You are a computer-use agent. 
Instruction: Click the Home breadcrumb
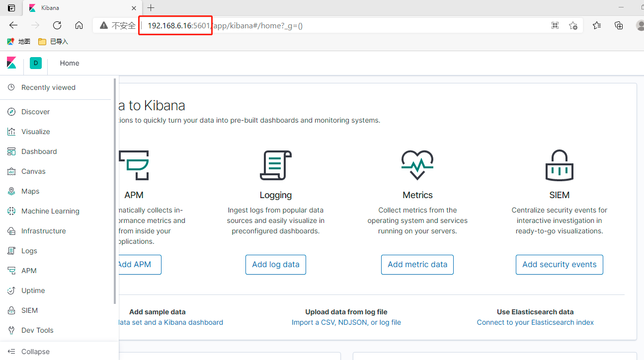pos(70,63)
